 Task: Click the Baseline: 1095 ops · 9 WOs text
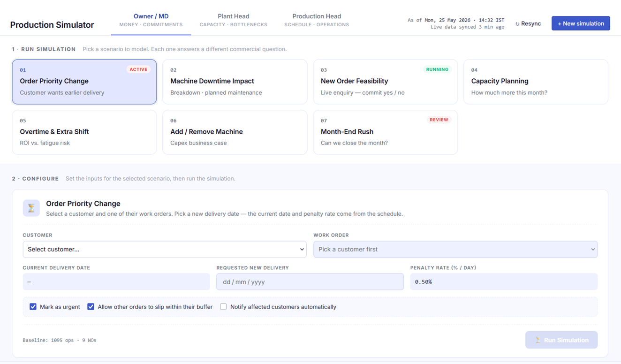(x=60, y=340)
